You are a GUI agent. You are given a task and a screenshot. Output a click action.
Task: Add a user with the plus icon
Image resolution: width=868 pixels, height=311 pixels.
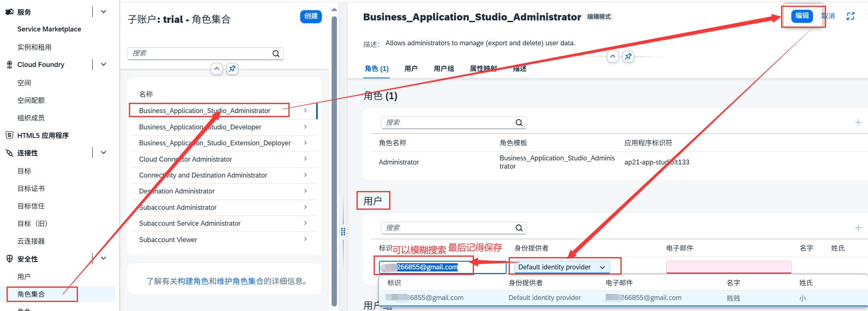[858, 228]
